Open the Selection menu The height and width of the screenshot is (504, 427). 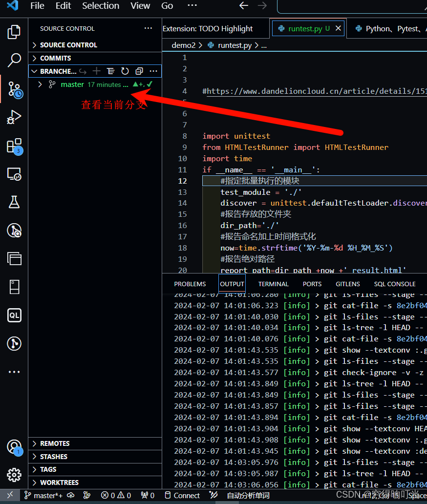pos(101,6)
